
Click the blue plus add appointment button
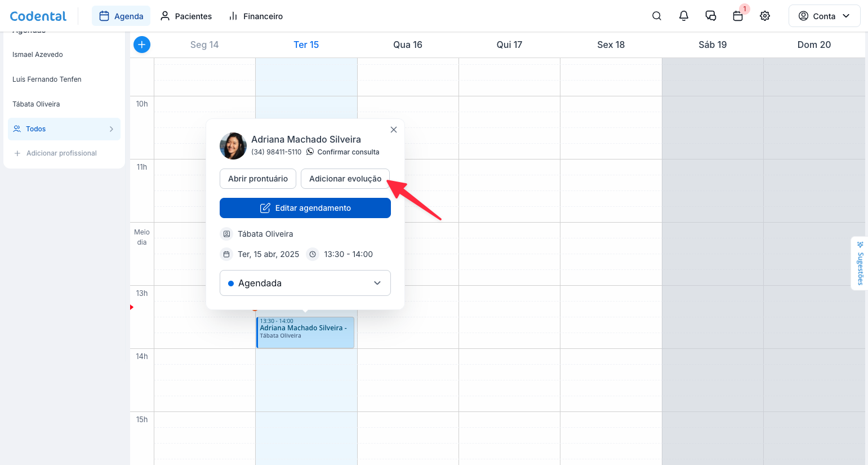click(x=142, y=45)
